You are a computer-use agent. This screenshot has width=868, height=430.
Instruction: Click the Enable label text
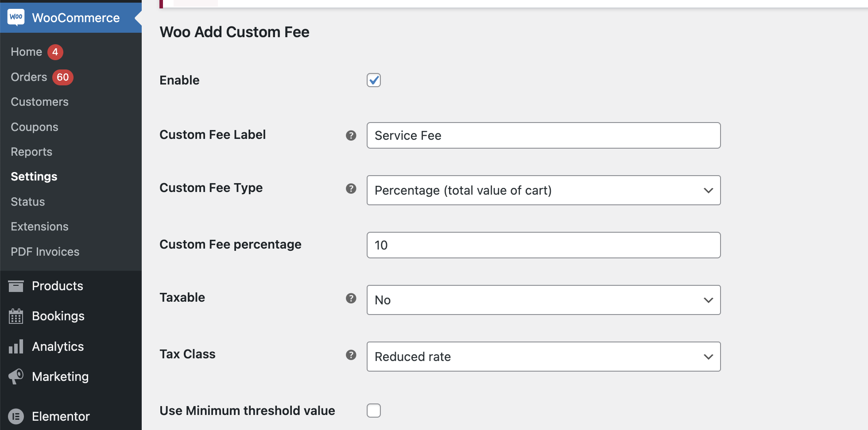[x=179, y=80]
